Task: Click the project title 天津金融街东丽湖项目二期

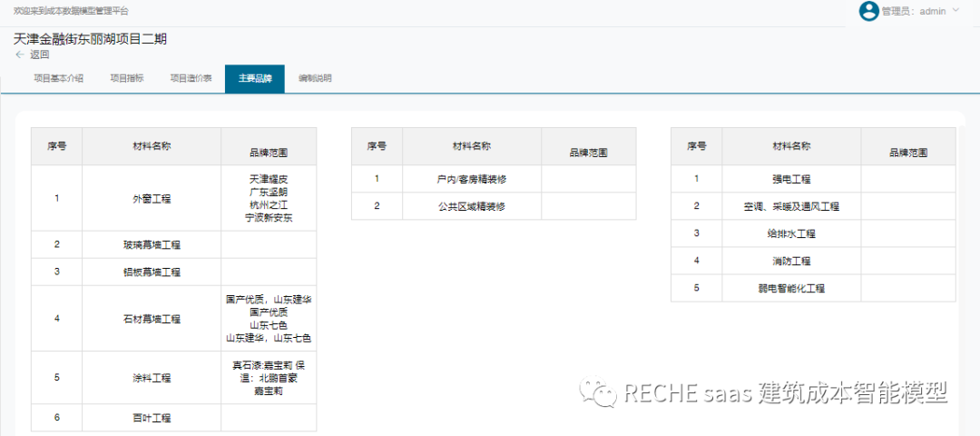Action: tap(90, 39)
